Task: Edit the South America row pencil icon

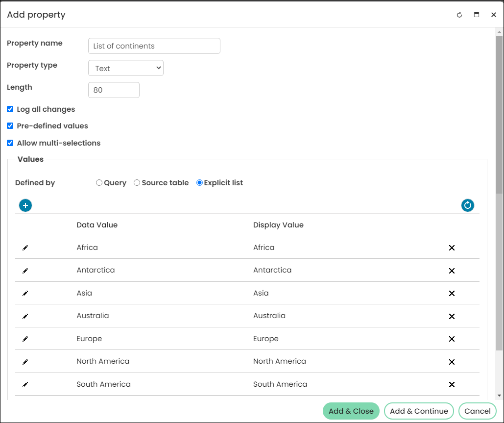Action: click(25, 384)
